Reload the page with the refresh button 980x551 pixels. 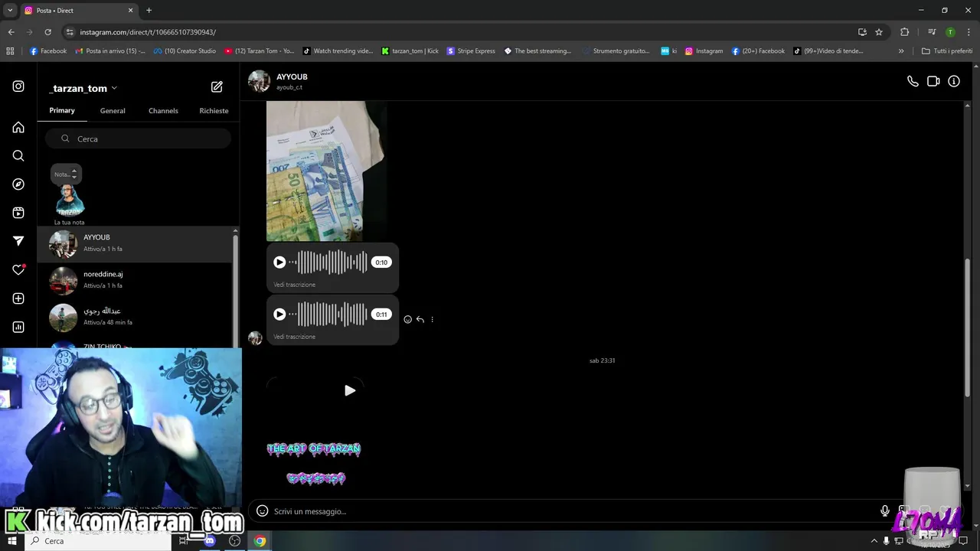pyautogui.click(x=47, y=32)
